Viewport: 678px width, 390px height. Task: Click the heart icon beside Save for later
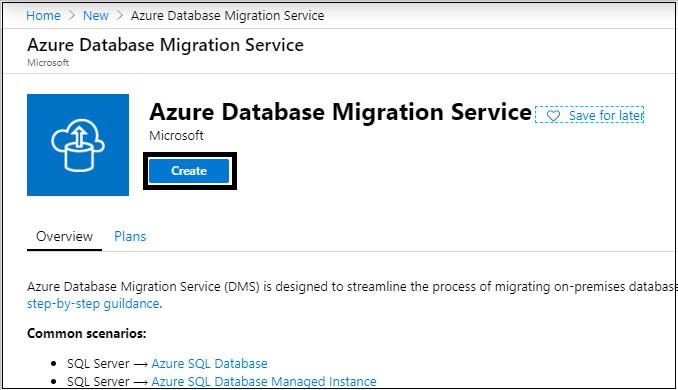(x=553, y=116)
